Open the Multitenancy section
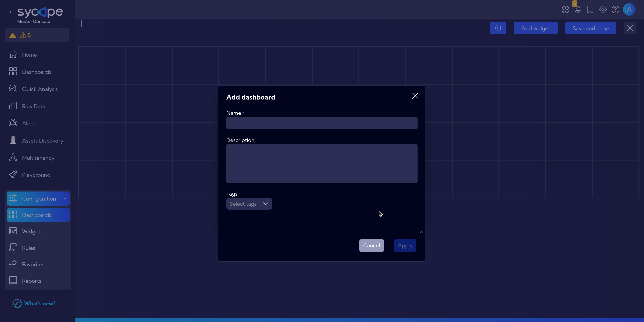The image size is (644, 322). pos(38,158)
